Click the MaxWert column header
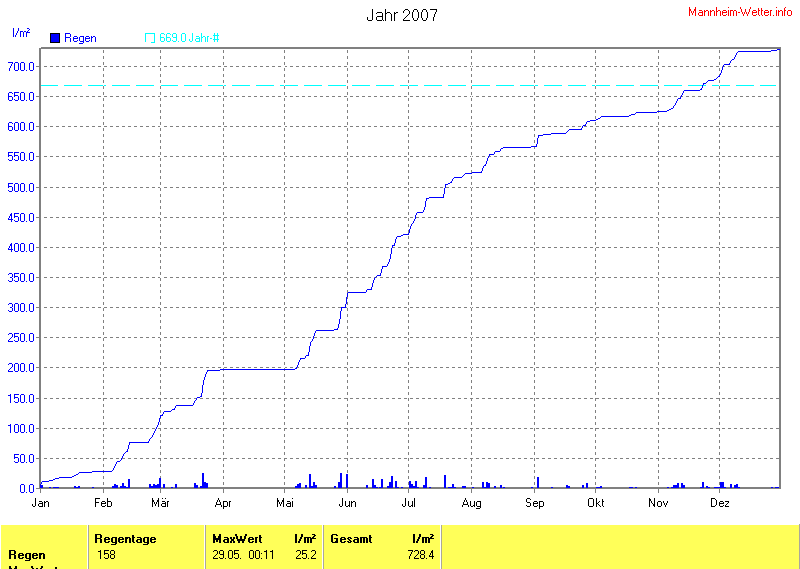Screen dimensions: 800x569 coord(237,539)
